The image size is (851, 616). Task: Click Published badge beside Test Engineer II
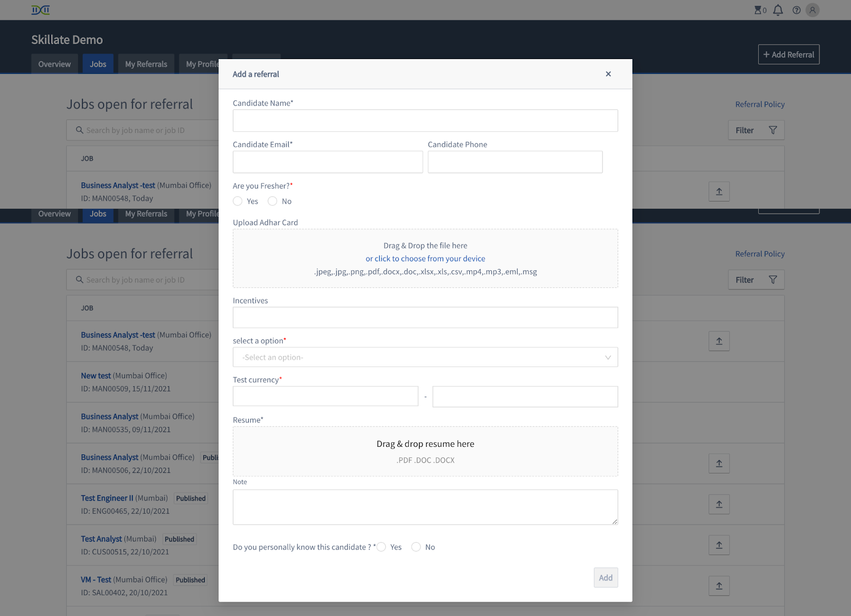tap(191, 498)
